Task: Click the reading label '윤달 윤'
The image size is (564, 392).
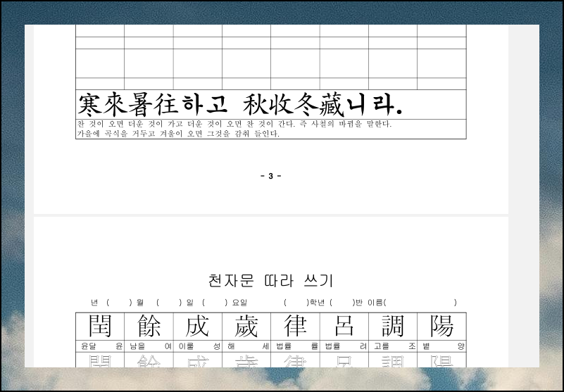Action: pos(102,346)
